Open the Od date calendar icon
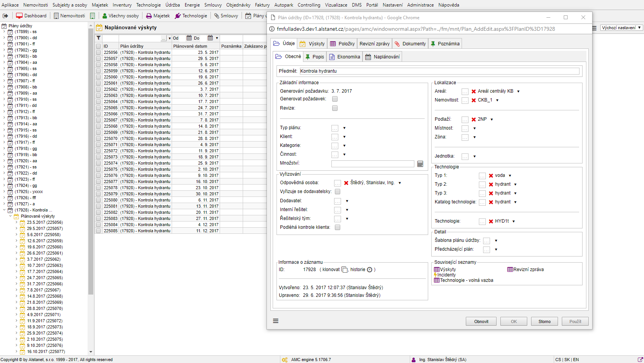The width and height of the screenshot is (644, 363). click(189, 38)
